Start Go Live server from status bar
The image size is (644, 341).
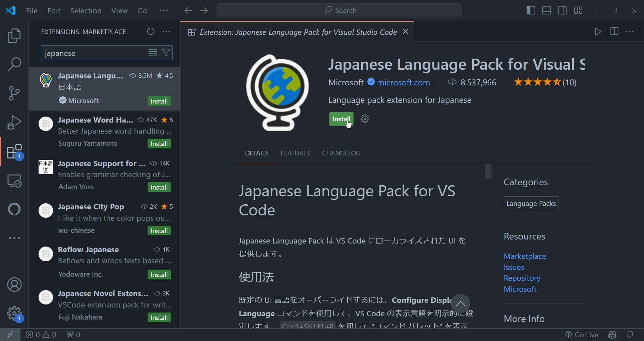tap(582, 334)
